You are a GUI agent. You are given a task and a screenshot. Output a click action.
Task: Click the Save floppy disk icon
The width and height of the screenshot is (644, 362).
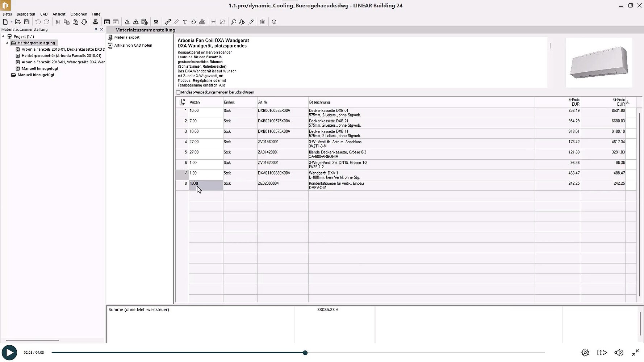26,22
